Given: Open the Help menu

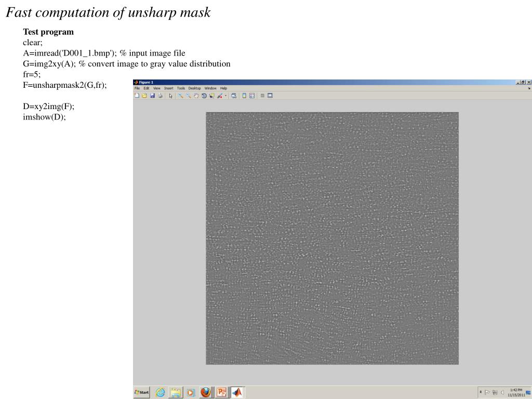Looking at the screenshot, I should point(223,88).
